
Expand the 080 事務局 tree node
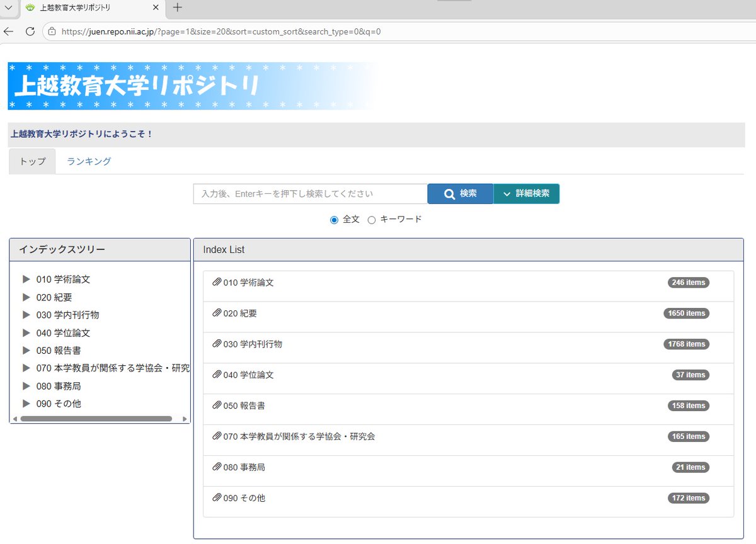coord(26,386)
